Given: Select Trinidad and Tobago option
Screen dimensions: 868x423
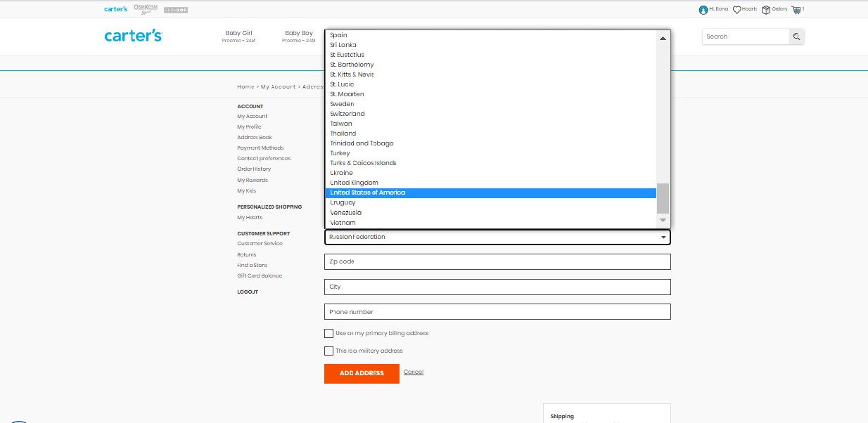Looking at the screenshot, I should pos(490,143).
